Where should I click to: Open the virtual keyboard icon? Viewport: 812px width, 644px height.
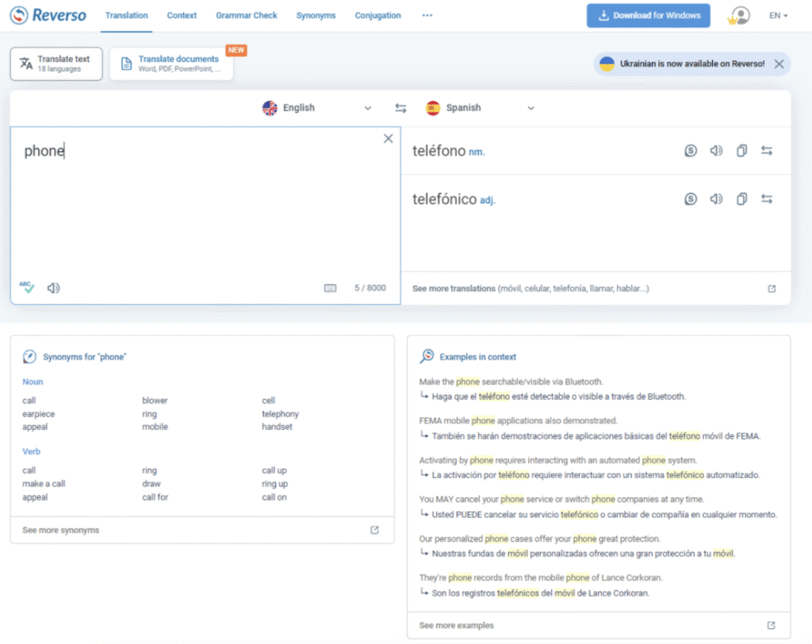click(x=330, y=288)
